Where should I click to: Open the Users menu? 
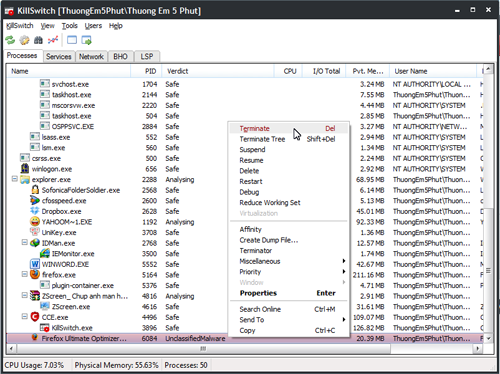(93, 26)
